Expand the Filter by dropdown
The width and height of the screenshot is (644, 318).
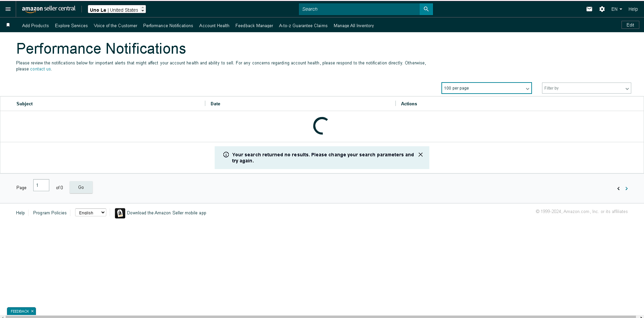(586, 88)
